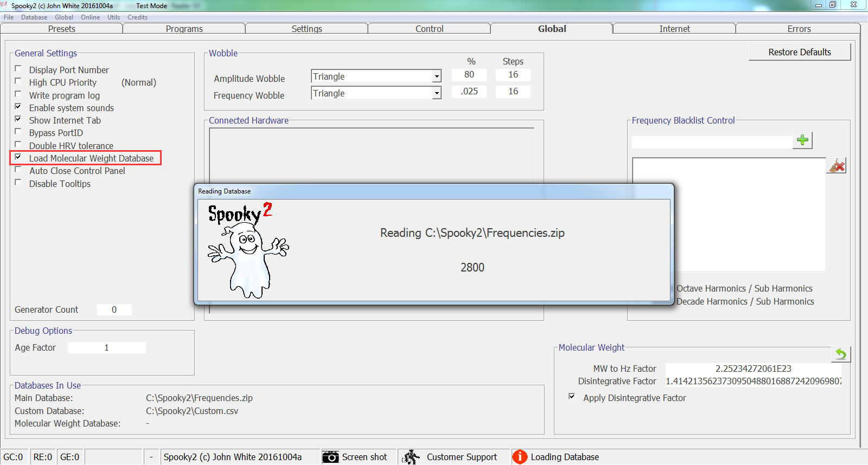Viewport: 868px width, 465px height.
Task: Click Main Database path C:\Spooky2\Frequencies.zip
Action: [x=199, y=398]
